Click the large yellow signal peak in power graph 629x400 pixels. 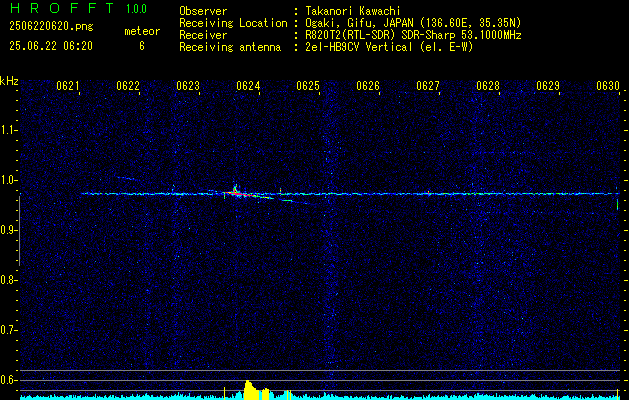click(x=250, y=390)
